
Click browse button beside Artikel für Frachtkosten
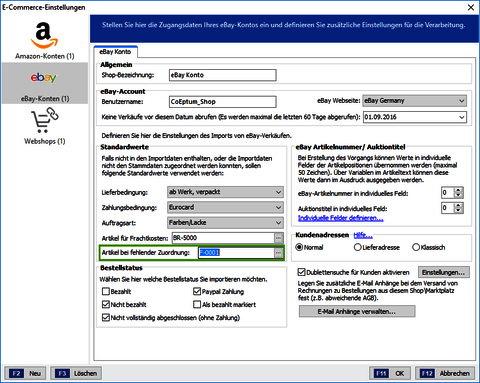[278, 238]
